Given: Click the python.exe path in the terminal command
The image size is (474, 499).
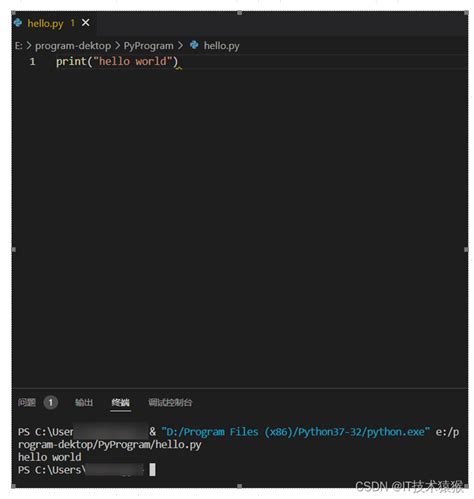Looking at the screenshot, I should 296,432.
